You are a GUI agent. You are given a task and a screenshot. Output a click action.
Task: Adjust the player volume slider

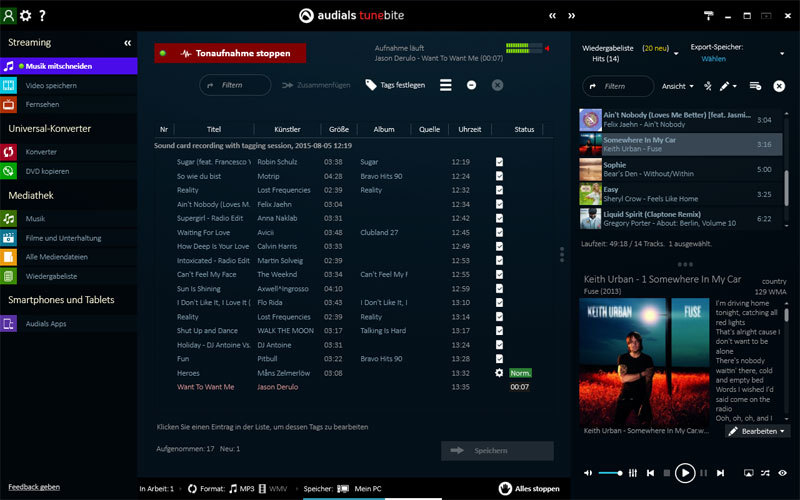(x=611, y=472)
